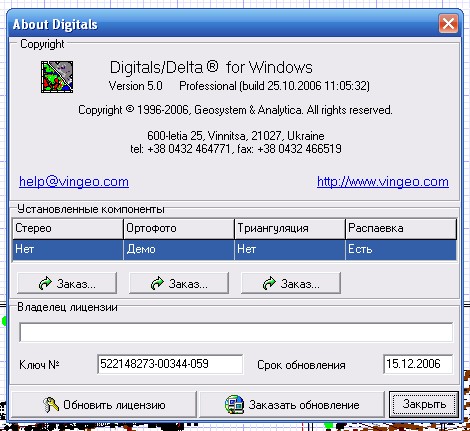Click the Version 5.0 text
Viewport: 470px width, 431px height.
[136, 86]
